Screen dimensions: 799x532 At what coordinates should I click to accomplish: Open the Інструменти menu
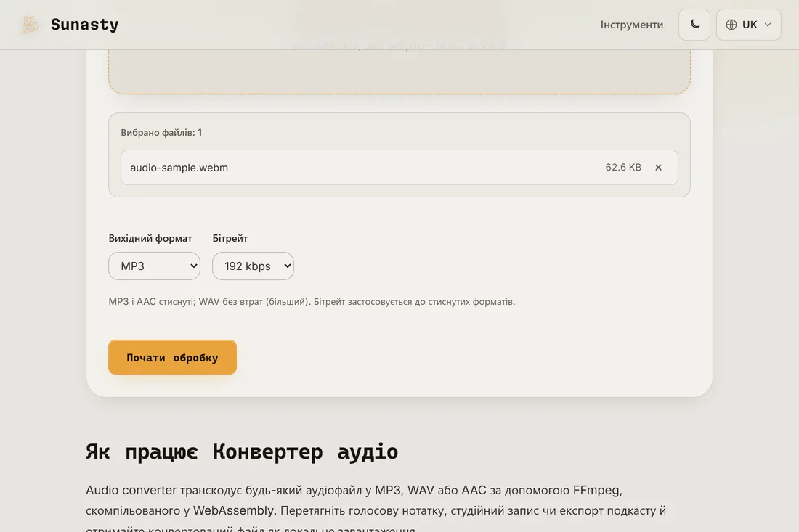(x=631, y=25)
